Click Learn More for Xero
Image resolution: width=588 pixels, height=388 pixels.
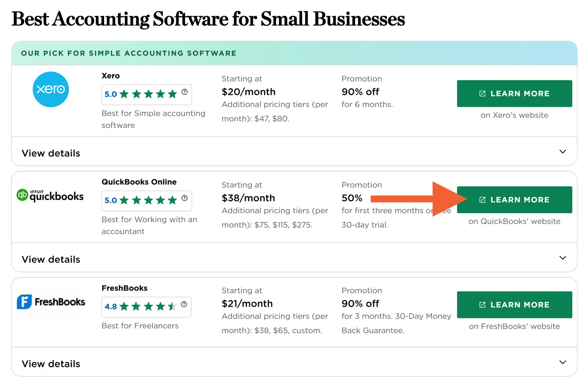514,93
